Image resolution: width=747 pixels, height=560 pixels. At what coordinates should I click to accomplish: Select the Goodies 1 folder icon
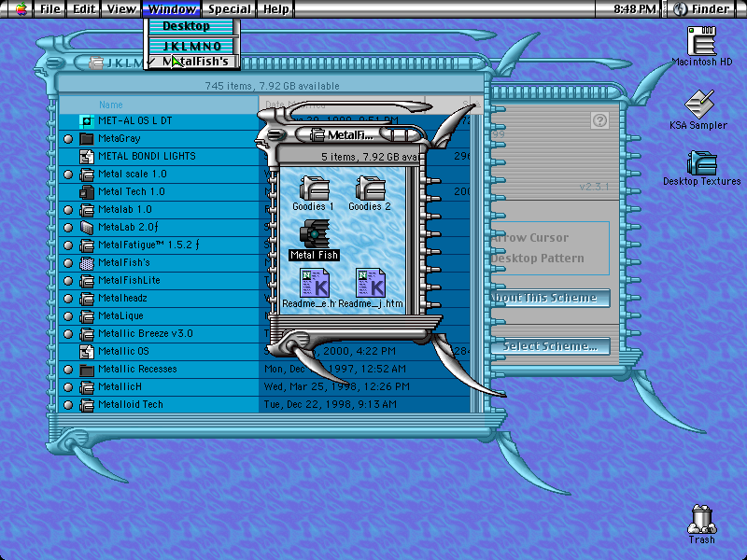coord(314,189)
